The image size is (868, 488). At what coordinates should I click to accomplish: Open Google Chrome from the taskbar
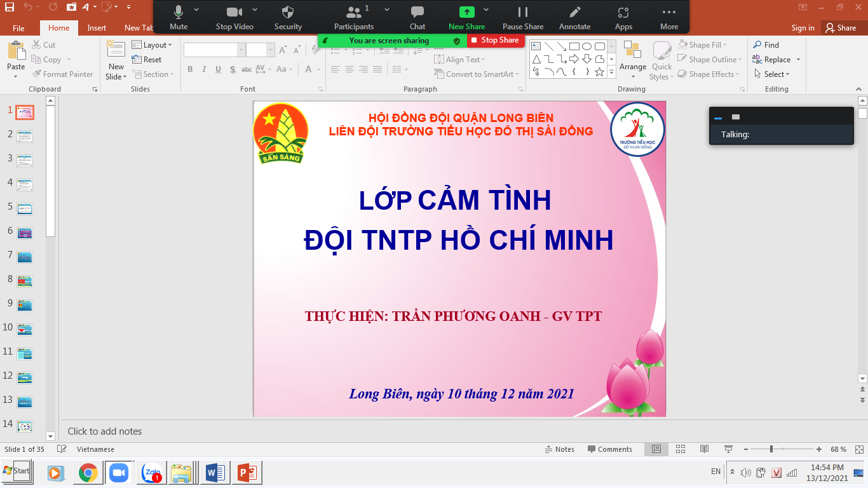click(x=88, y=473)
